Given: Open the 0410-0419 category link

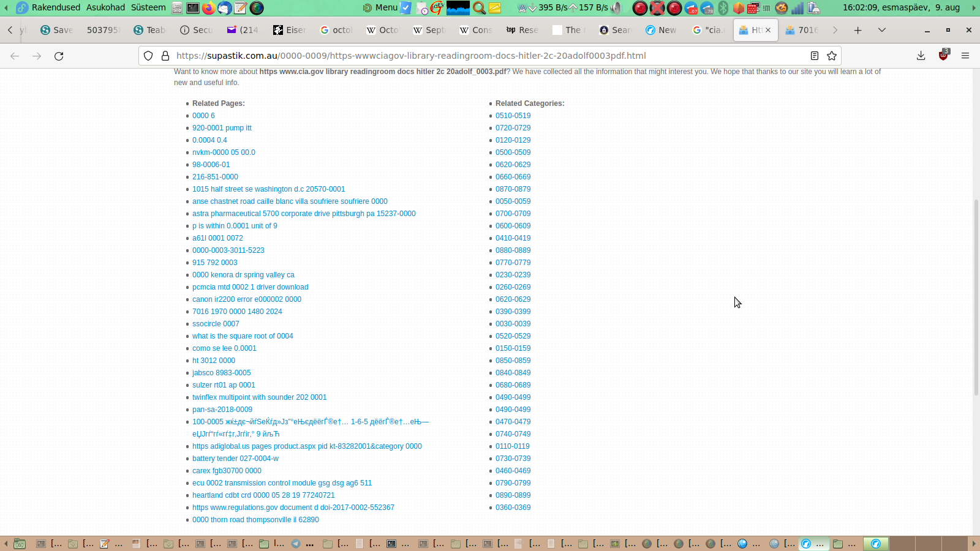Looking at the screenshot, I should [513, 238].
